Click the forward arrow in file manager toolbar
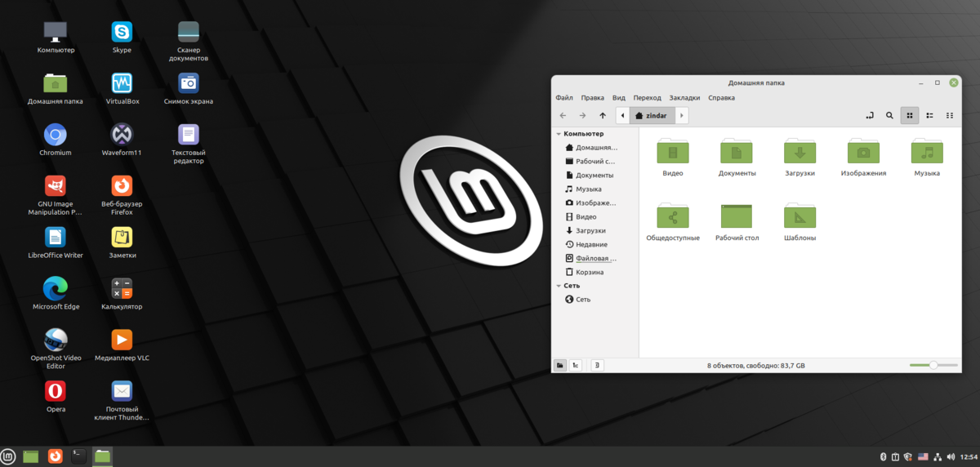 [x=582, y=116]
